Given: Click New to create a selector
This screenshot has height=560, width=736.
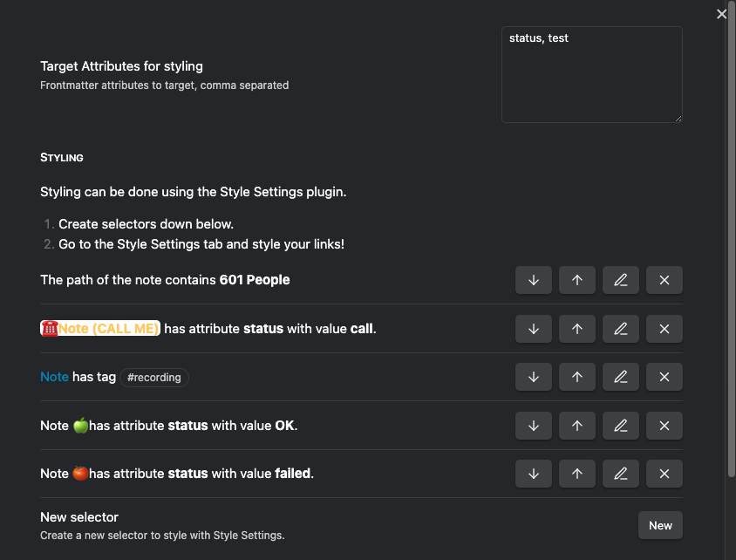Looking at the screenshot, I should pyautogui.click(x=660, y=525).
